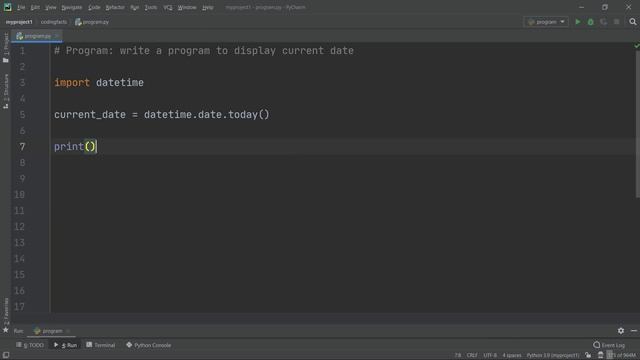Click today() call on line 5
This screenshot has height=360, width=640.
point(249,115)
